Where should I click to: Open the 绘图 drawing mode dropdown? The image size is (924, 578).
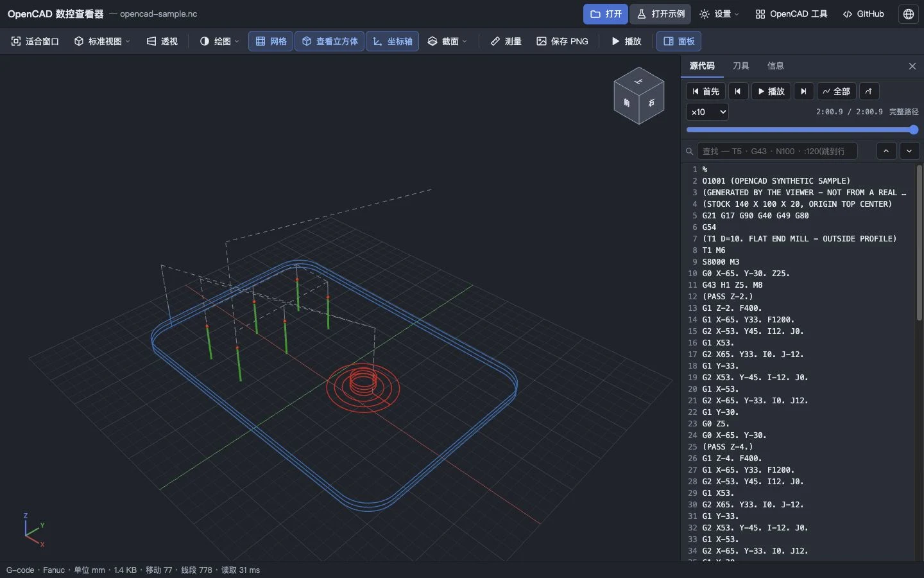tap(219, 41)
